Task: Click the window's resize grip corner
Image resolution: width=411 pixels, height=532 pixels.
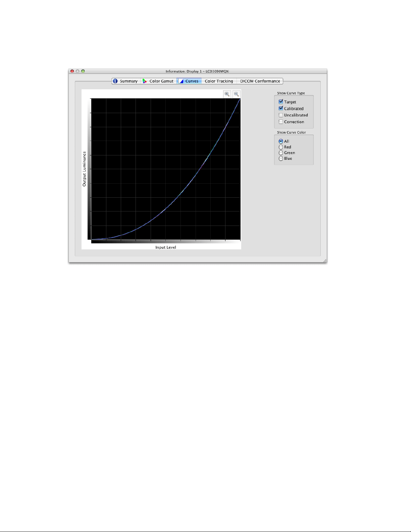Action: (x=324, y=260)
